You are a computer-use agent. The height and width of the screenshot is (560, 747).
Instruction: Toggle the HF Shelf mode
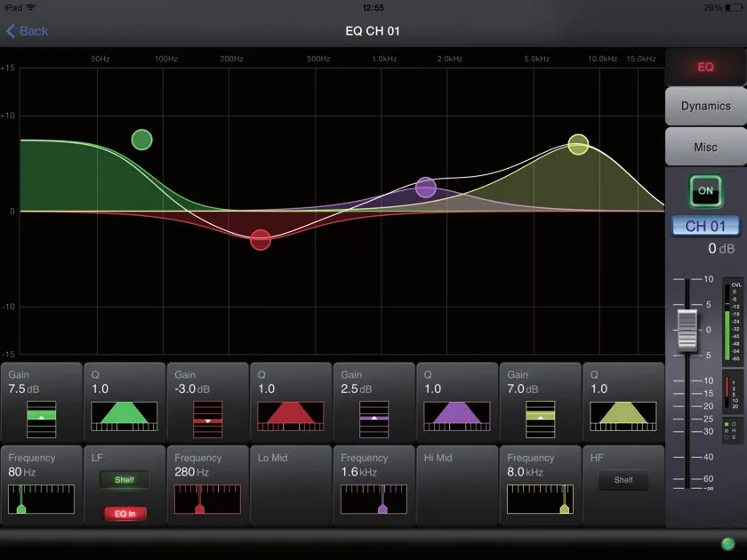pos(623,480)
